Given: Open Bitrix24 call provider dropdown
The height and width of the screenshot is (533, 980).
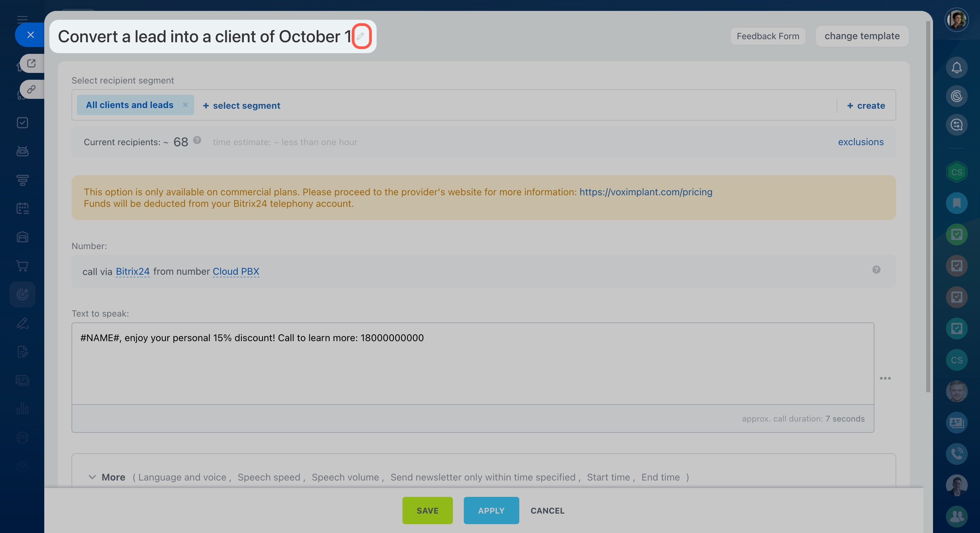Looking at the screenshot, I should tap(132, 272).
